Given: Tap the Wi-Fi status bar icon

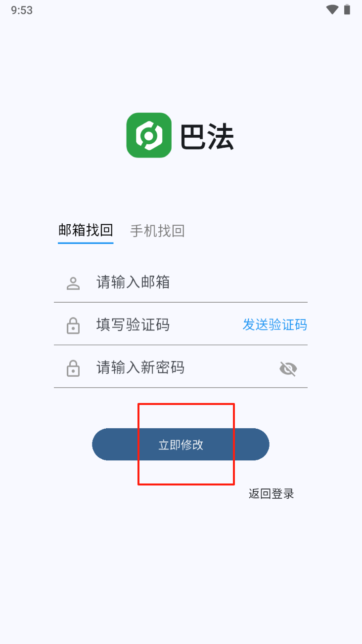Looking at the screenshot, I should pyautogui.click(x=332, y=9).
